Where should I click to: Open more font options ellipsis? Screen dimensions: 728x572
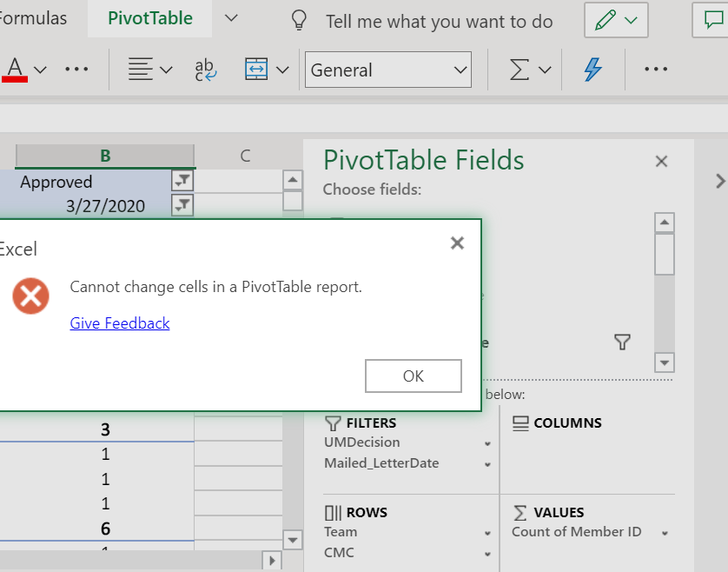click(76, 70)
